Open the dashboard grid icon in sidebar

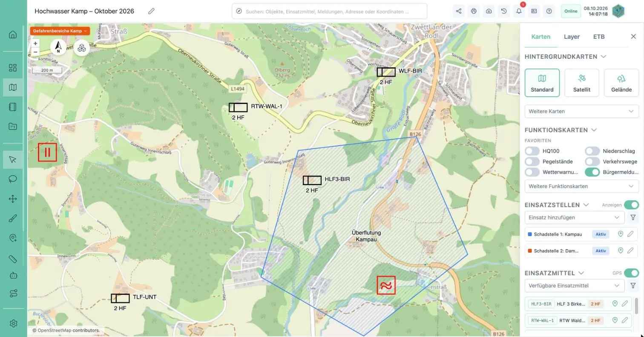pos(13,68)
